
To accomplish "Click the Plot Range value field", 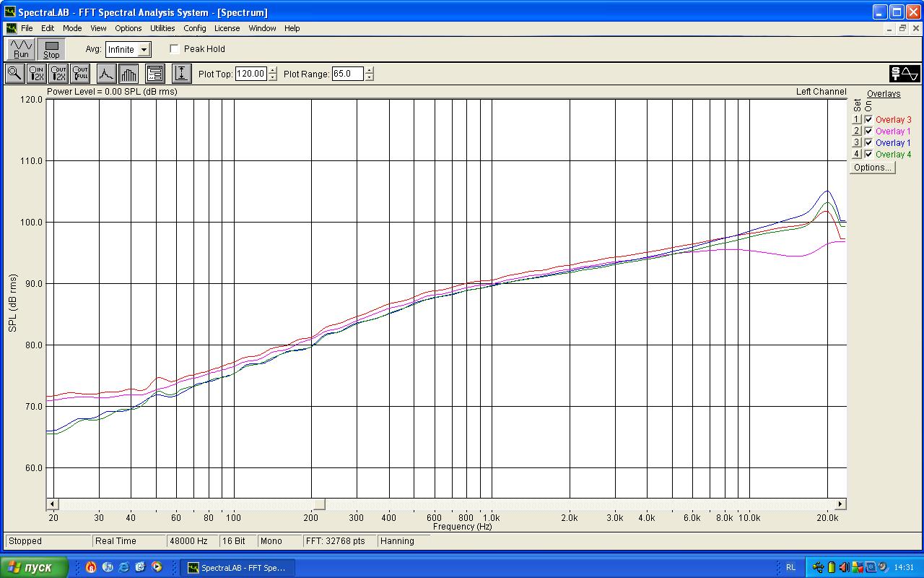I will 349,74.
